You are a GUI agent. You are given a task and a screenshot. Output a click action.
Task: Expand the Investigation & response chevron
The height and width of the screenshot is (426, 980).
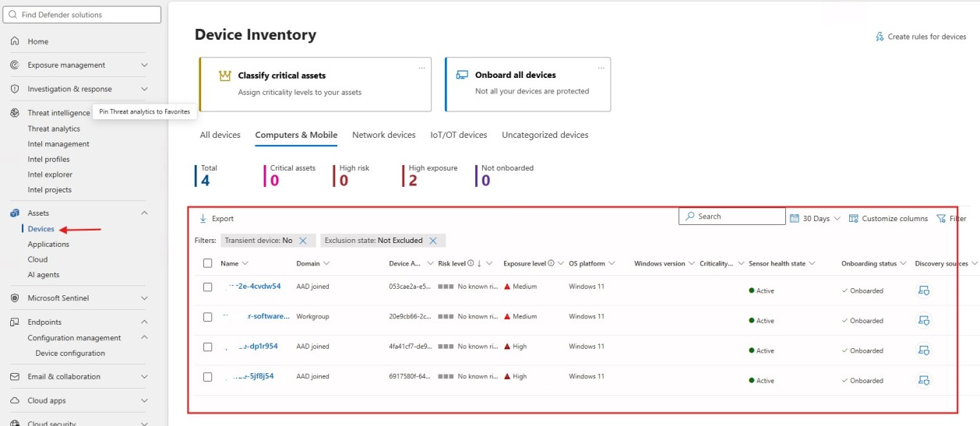pyautogui.click(x=144, y=89)
